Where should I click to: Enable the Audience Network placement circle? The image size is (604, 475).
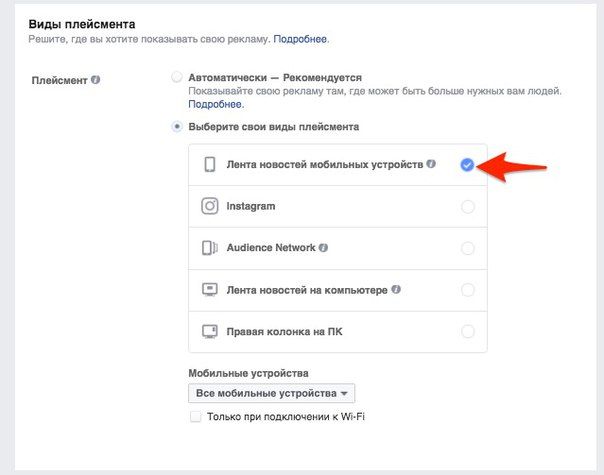(468, 248)
